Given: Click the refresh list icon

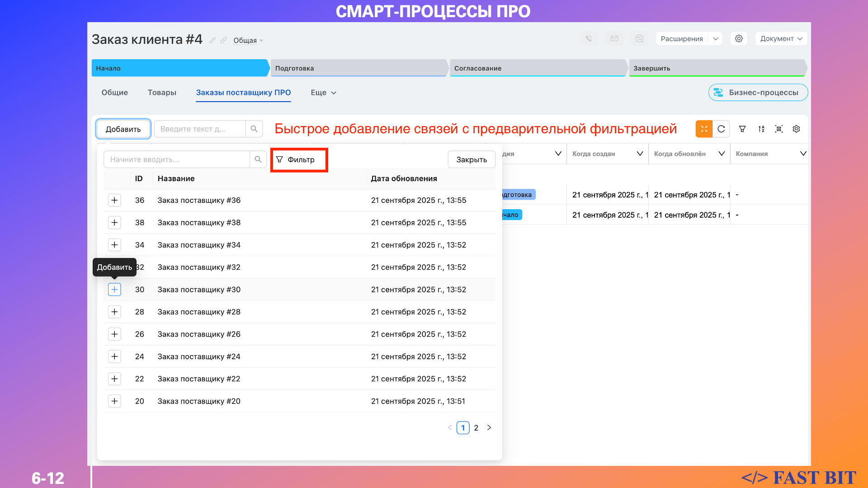Looking at the screenshot, I should (x=721, y=129).
